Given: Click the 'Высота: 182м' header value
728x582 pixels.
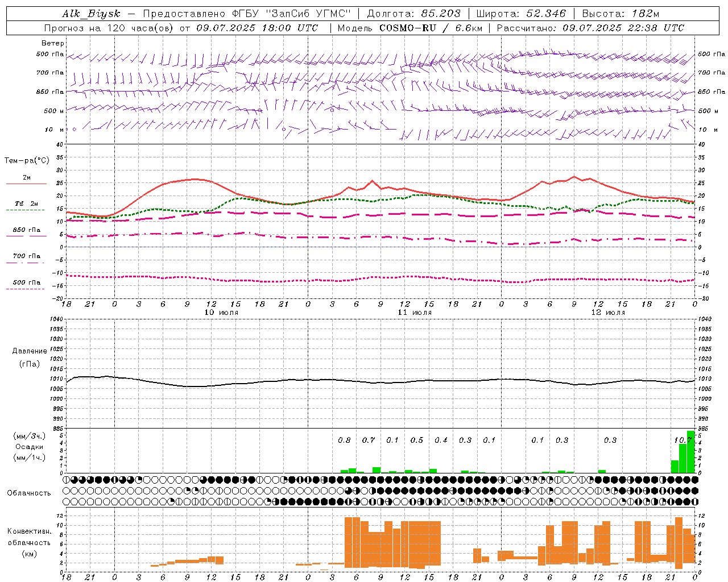Looking at the screenshot, I should 621,14.
